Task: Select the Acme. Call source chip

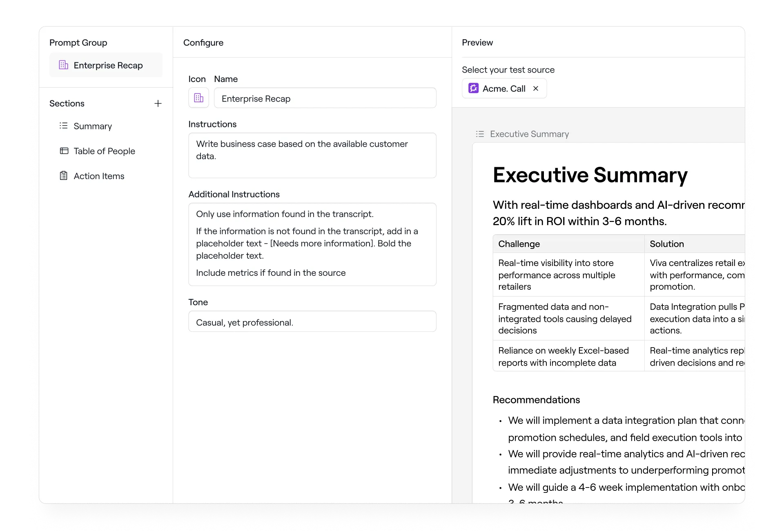Action: 504,89
